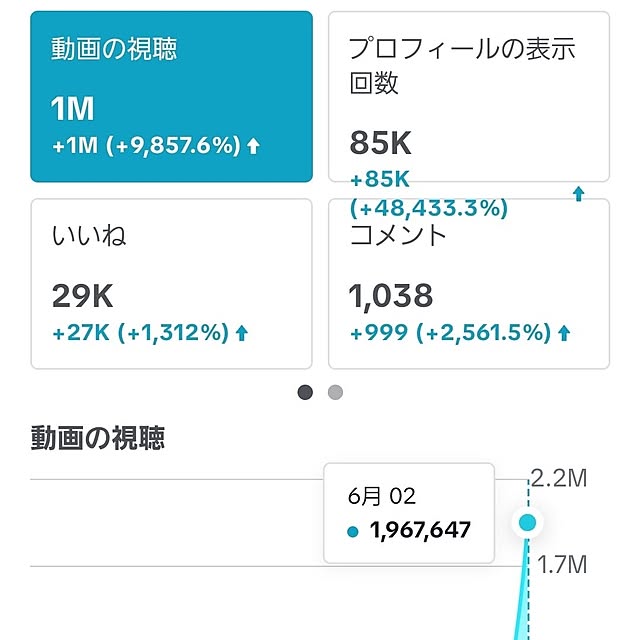640x640 pixels.
Task: Switch to second page indicator dot
Action: click(x=336, y=392)
